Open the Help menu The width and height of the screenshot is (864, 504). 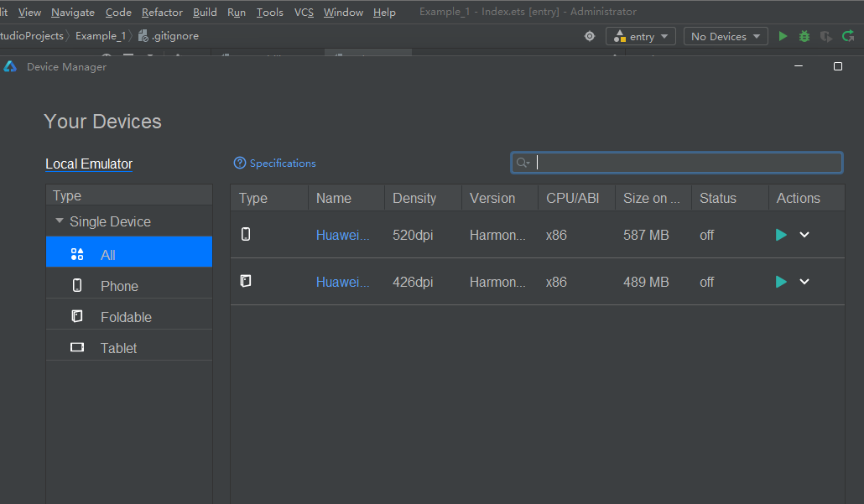point(384,12)
